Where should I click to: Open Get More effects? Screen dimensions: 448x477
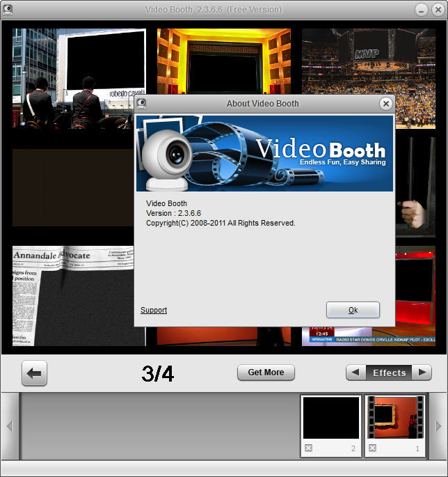(266, 373)
